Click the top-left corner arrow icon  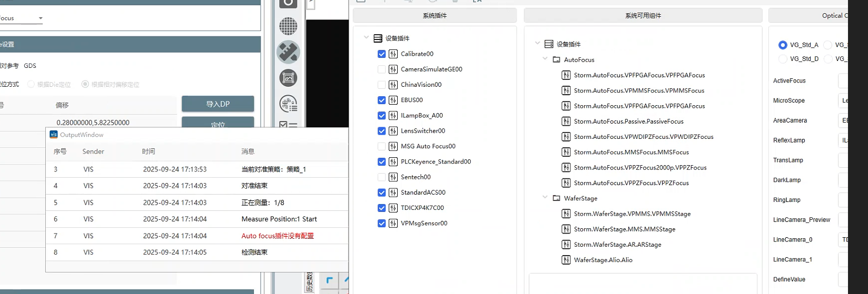[330, 280]
